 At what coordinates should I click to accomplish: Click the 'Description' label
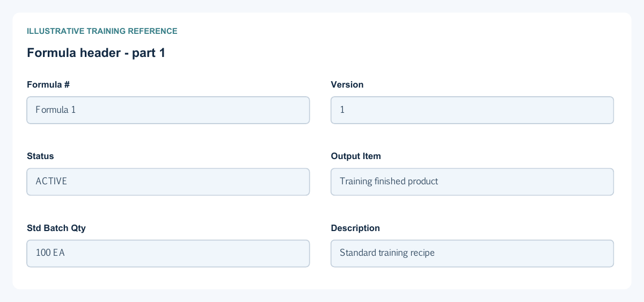coord(355,228)
